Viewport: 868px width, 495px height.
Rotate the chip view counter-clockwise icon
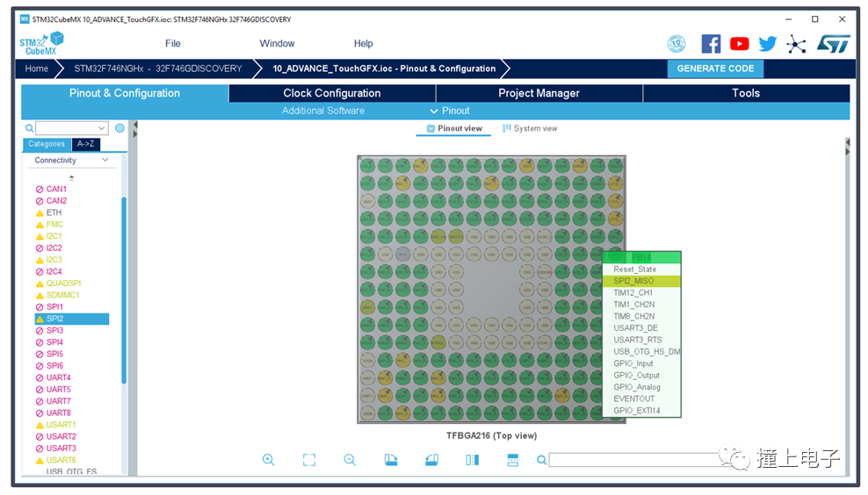pyautogui.click(x=431, y=460)
